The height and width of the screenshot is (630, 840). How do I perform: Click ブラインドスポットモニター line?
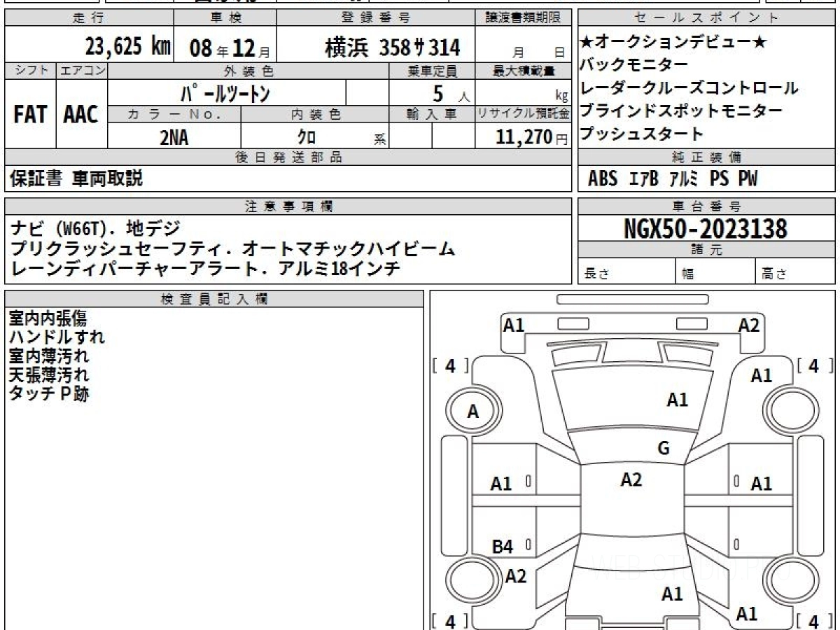point(681,111)
